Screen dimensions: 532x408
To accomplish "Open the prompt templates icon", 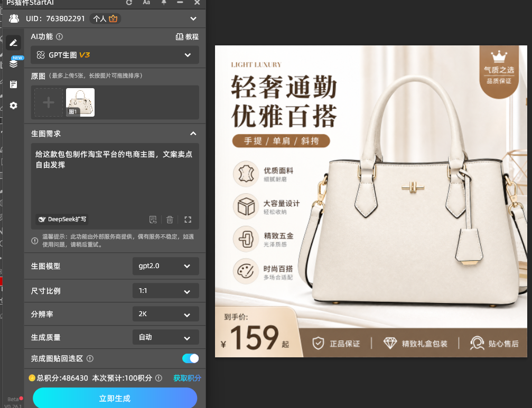I will (153, 220).
